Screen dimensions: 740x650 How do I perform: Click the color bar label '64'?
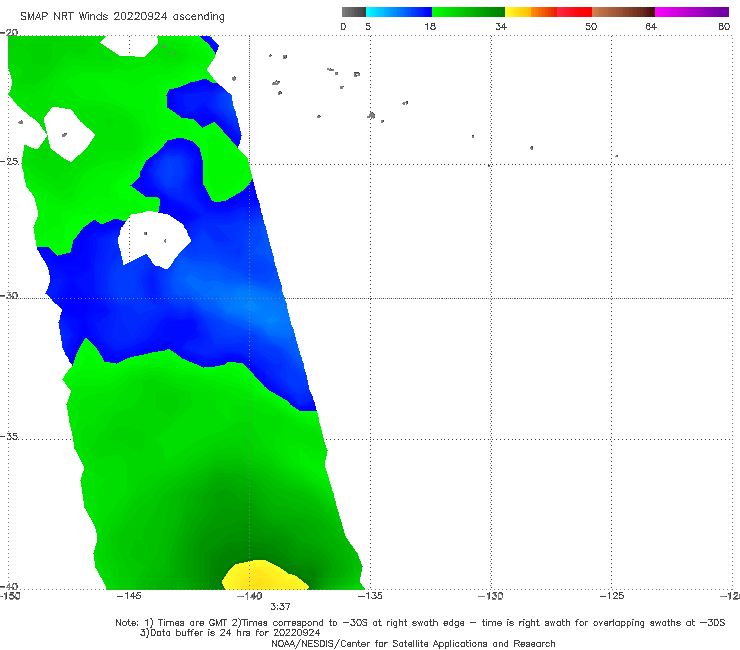(651, 26)
